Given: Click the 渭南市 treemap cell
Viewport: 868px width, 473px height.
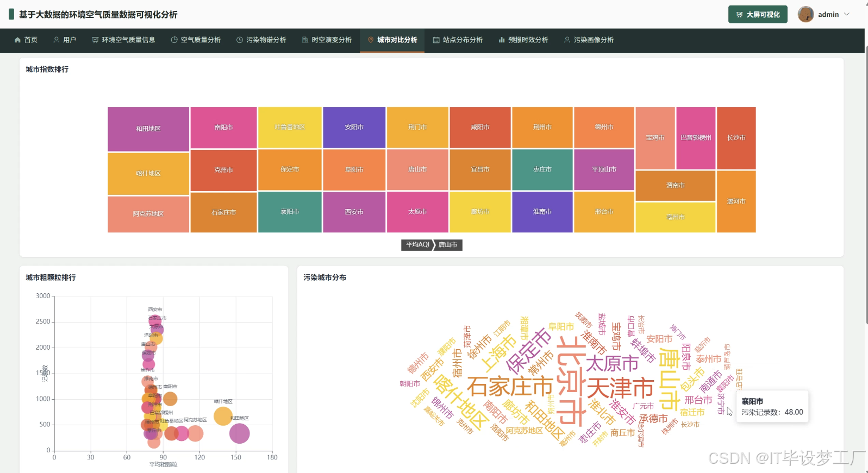Looking at the screenshot, I should coord(676,186).
